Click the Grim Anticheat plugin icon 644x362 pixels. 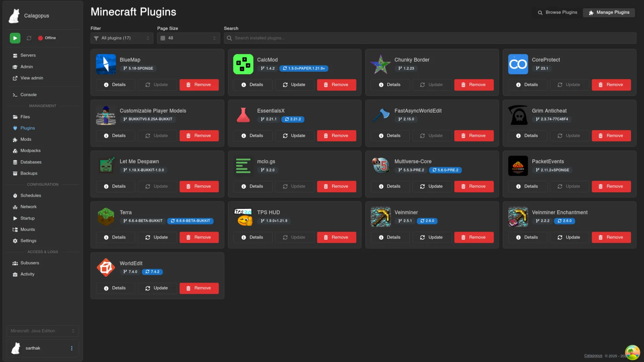[518, 115]
